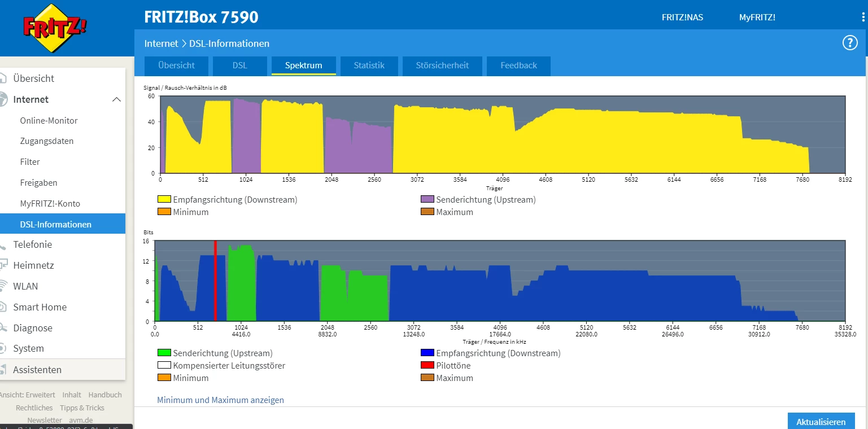Viewport: 868px width, 429px height.
Task: Open the WLAN menu
Action: tap(26, 286)
